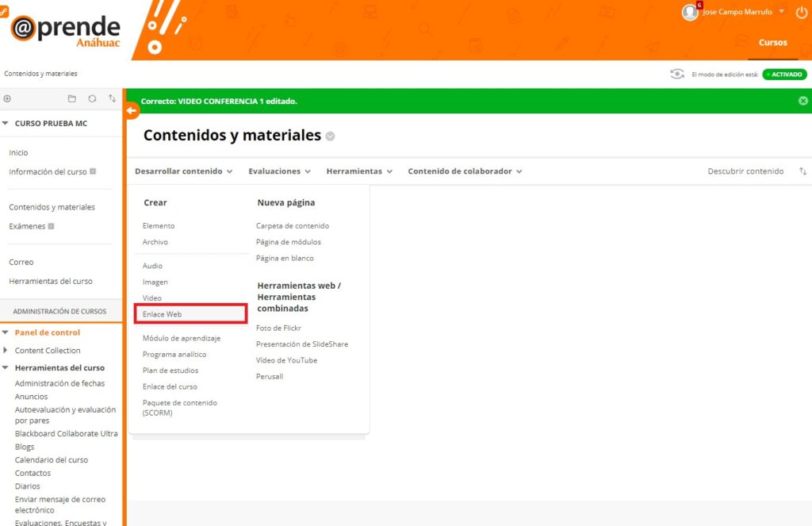Enter student preview mode eye icon
This screenshot has height=526, width=812.
click(677, 74)
